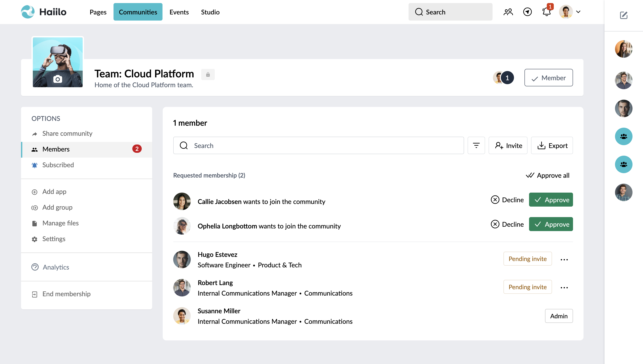Click the Export download icon
Screen dimensions: 643x364
(542, 145)
